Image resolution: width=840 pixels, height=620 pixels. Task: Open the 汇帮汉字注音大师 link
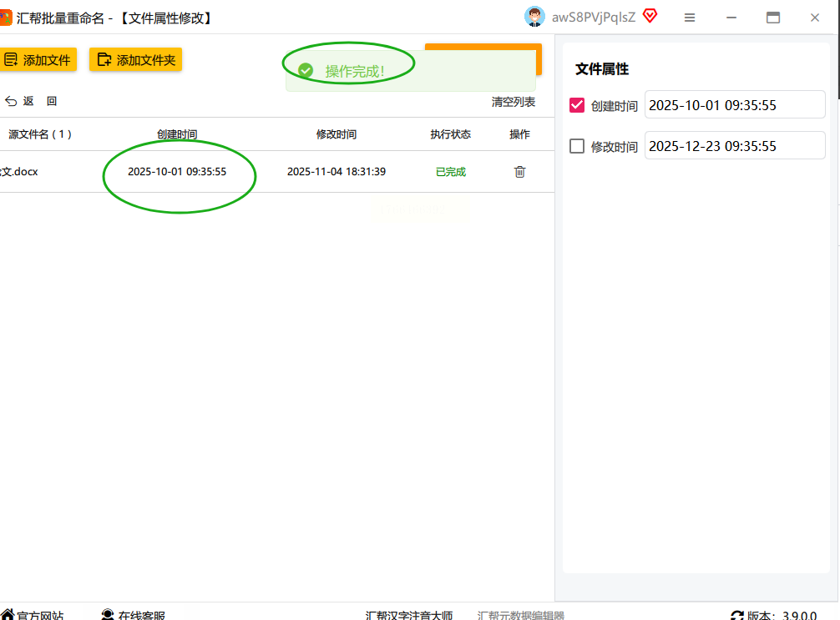point(409,616)
